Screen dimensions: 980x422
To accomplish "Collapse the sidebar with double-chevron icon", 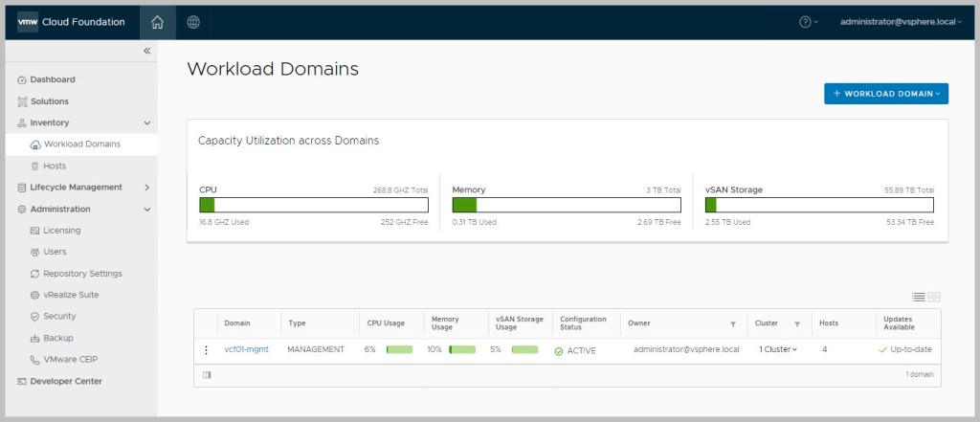I will [147, 51].
